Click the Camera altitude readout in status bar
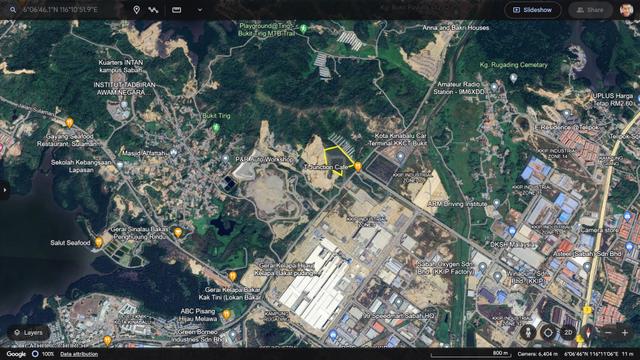This screenshot has width=640, height=360. (x=538, y=354)
